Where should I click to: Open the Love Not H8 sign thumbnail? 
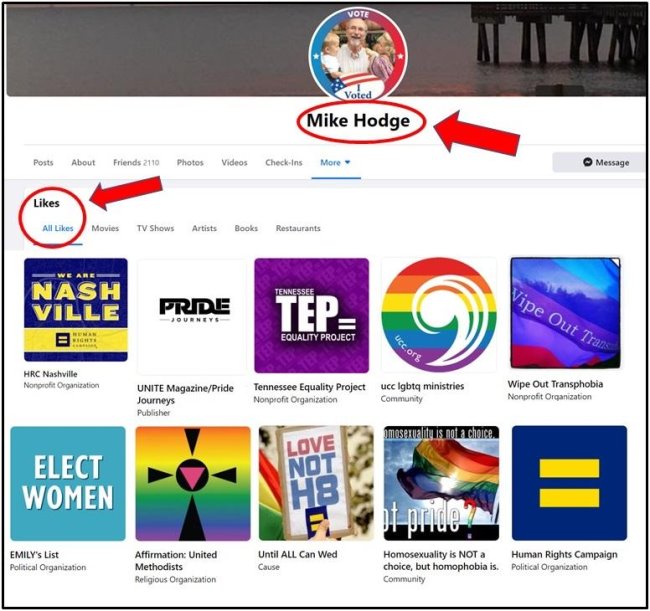[316, 483]
